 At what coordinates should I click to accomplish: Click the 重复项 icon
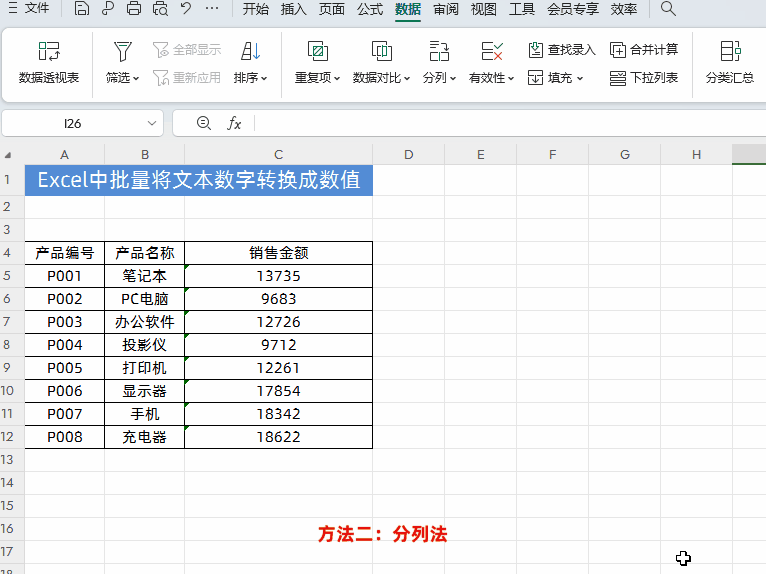pyautogui.click(x=318, y=51)
